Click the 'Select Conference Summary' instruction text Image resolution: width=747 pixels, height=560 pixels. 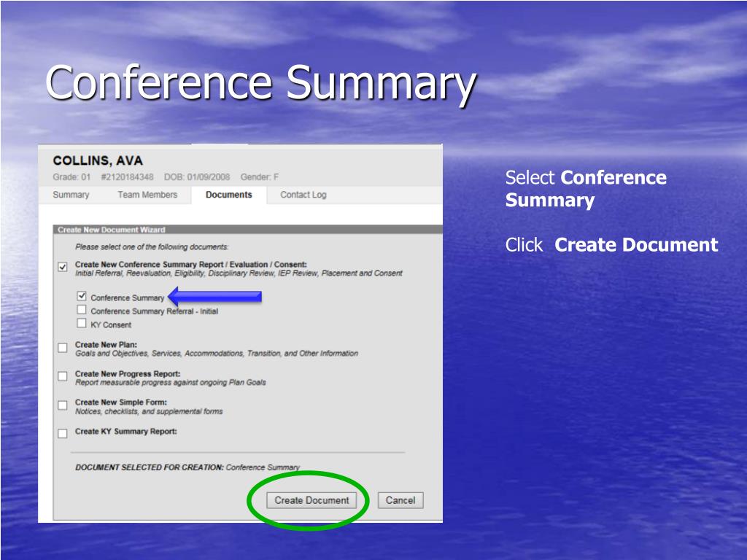tap(586, 189)
